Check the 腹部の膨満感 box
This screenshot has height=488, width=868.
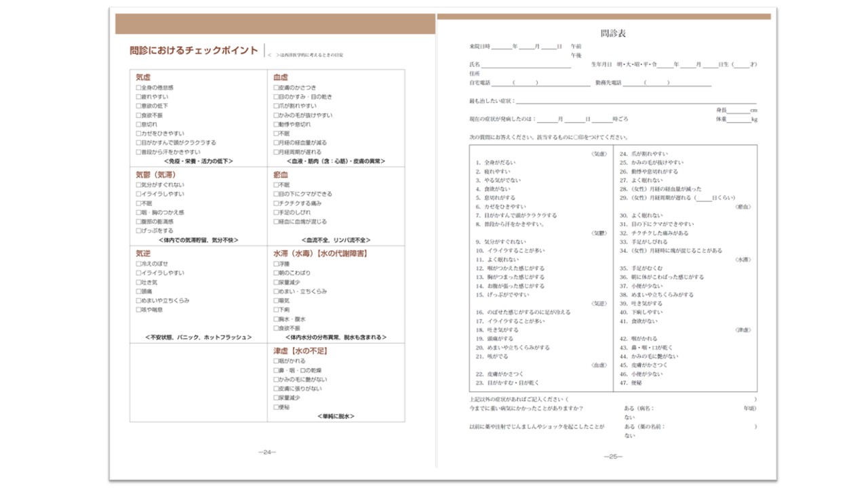(138, 222)
